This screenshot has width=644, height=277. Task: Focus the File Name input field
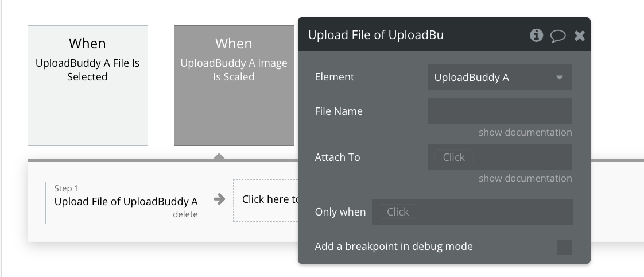[x=499, y=111]
